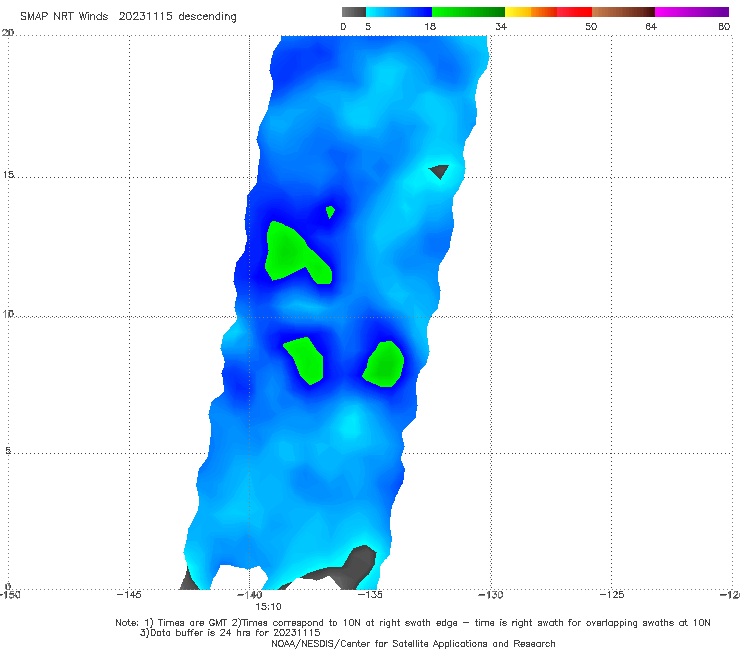The width and height of the screenshot is (740, 650).
Task: Click the latitude axis label '20'
Action: point(8,33)
